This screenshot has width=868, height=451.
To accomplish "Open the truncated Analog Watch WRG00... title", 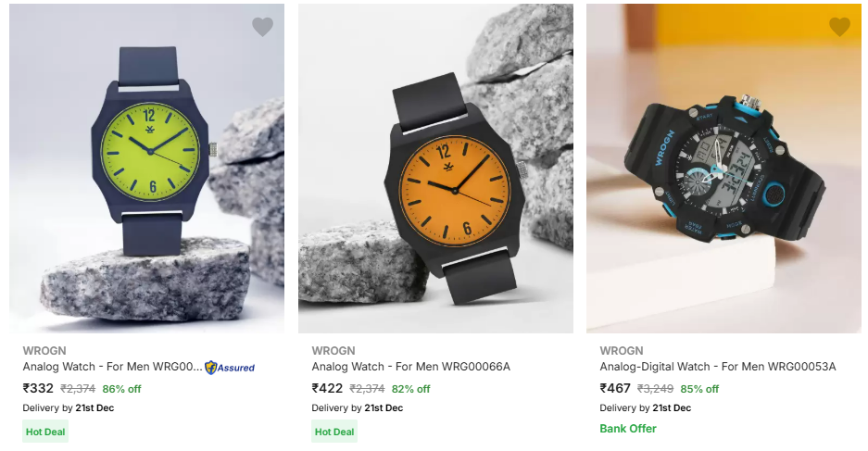I will pos(112,367).
